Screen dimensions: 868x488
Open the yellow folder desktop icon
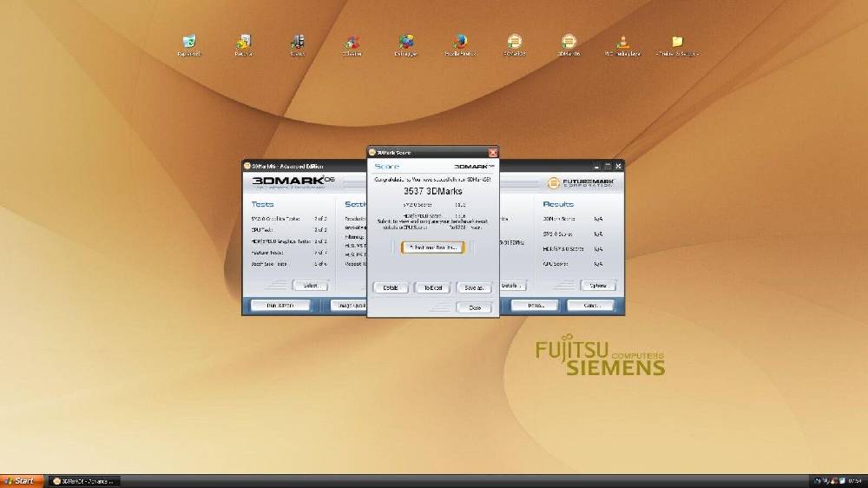pos(677,45)
